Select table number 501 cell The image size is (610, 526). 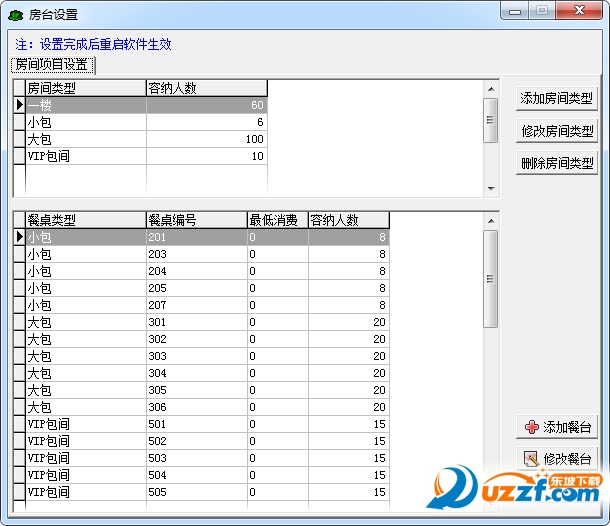[x=197, y=424]
